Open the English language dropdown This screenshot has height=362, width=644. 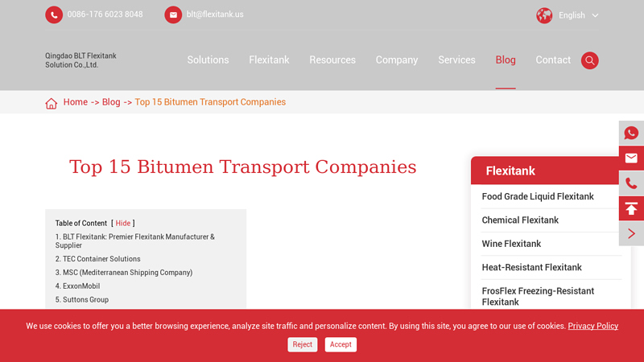[578, 15]
